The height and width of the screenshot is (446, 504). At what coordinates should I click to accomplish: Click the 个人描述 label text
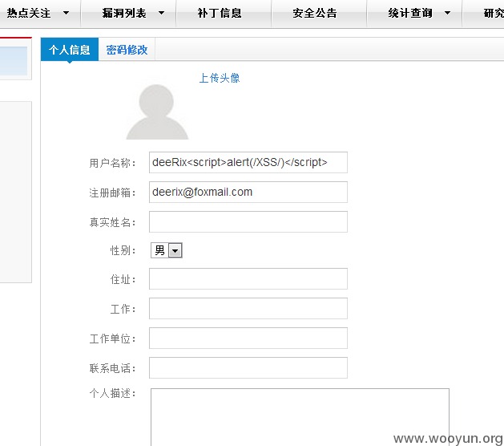pyautogui.click(x=112, y=393)
